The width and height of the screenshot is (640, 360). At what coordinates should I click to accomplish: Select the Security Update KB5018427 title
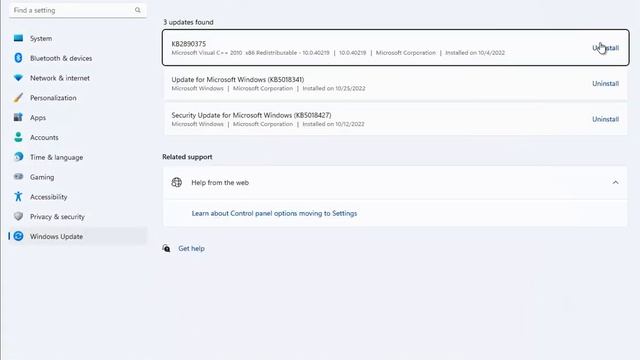pos(251,115)
